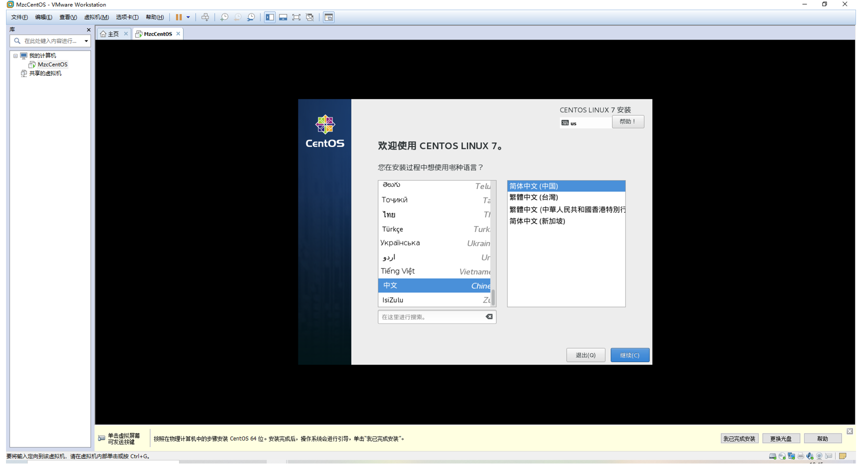The height and width of the screenshot is (467, 868).
Task: Close the 主页 tab
Action: coord(126,34)
